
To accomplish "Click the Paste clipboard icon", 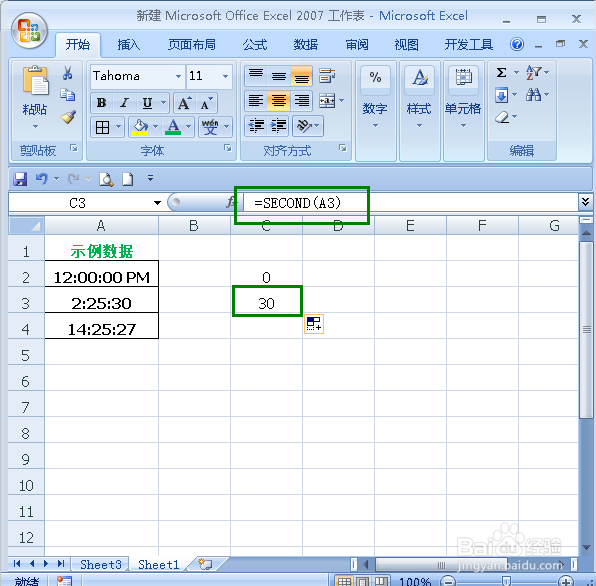I will pos(35,80).
